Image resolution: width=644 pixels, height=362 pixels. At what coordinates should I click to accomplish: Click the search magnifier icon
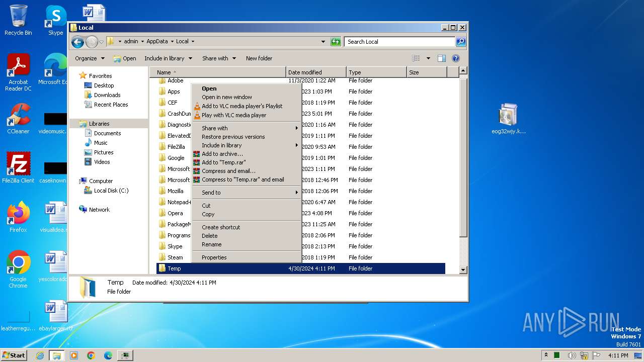pos(460,42)
